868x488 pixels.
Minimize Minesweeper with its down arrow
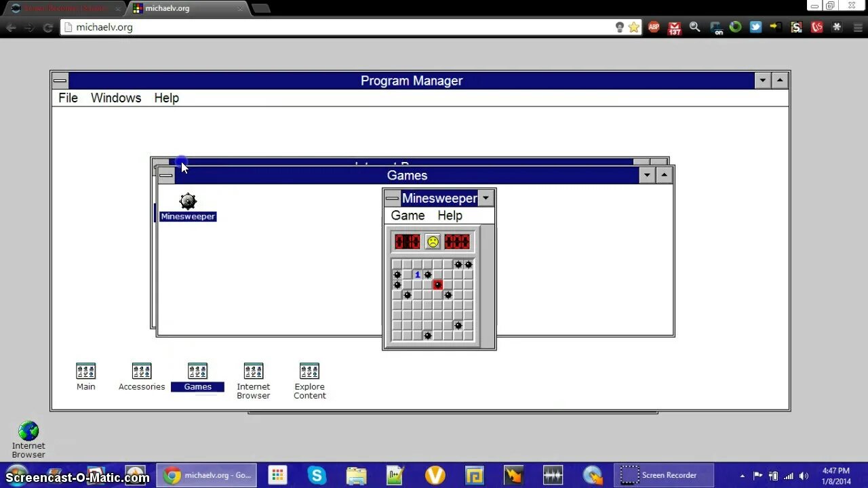486,199
